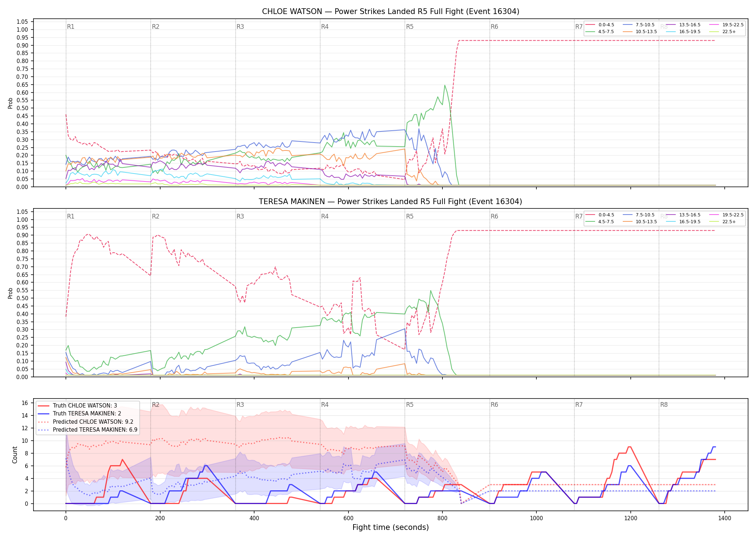
Task: Click the x-axis tick label '600'
Action: click(x=348, y=518)
